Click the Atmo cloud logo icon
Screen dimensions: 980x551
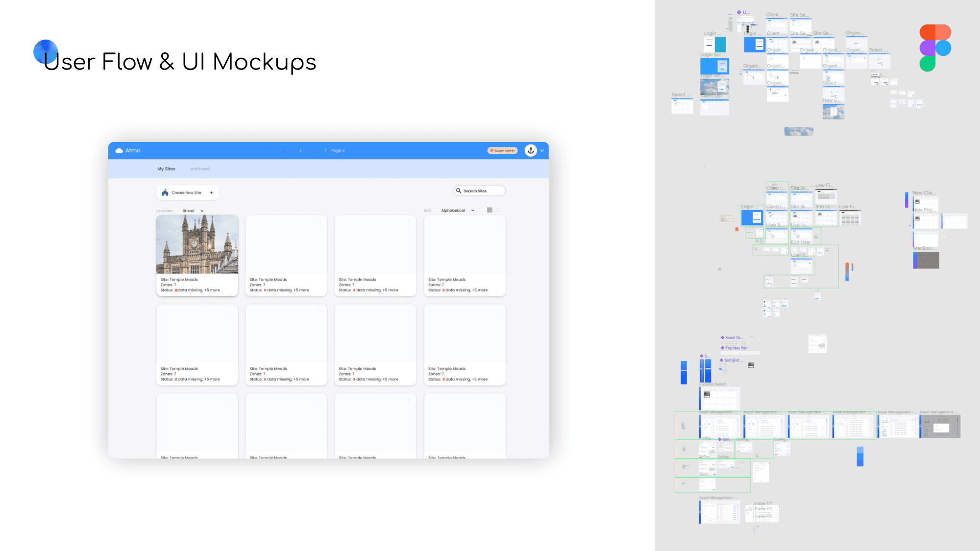click(119, 150)
